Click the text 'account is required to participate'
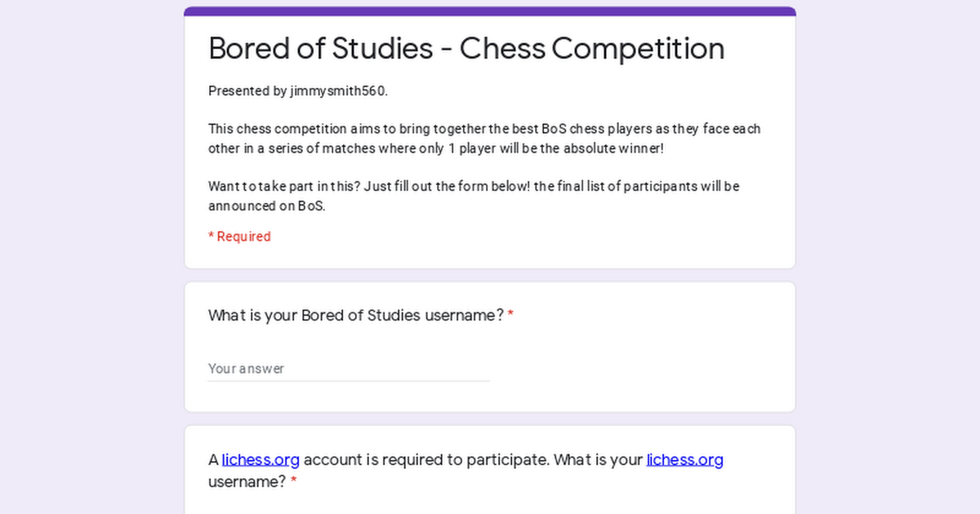Viewport: 980px width, 514px height. 425,459
